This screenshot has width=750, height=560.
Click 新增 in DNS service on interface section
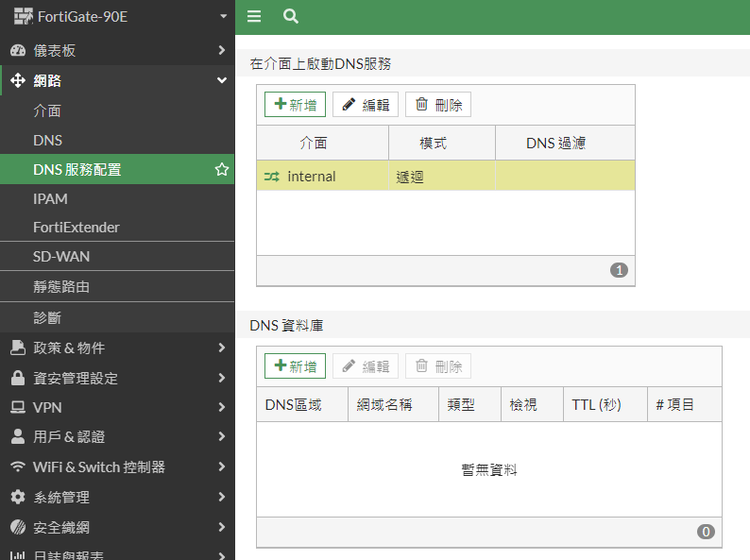coord(295,105)
